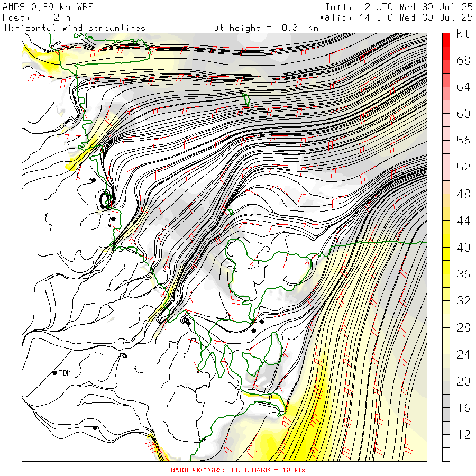Click the bright red top colorbar swatch
The image size is (476, 476).
click(446, 40)
